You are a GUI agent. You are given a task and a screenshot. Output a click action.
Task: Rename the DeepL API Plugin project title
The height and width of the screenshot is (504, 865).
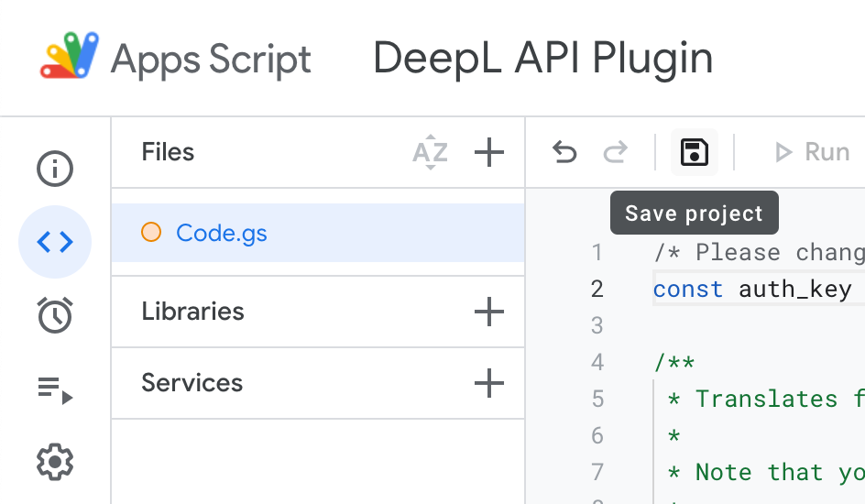pos(542,59)
